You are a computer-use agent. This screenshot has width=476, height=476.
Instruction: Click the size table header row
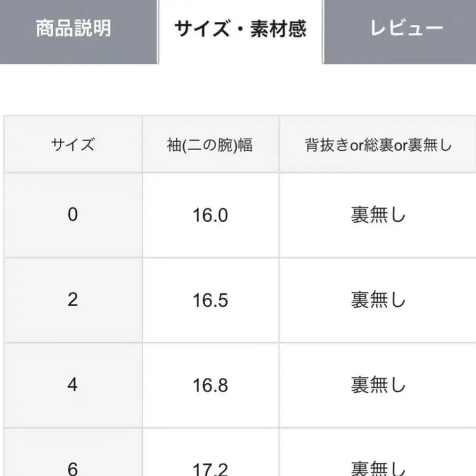pyautogui.click(x=238, y=144)
